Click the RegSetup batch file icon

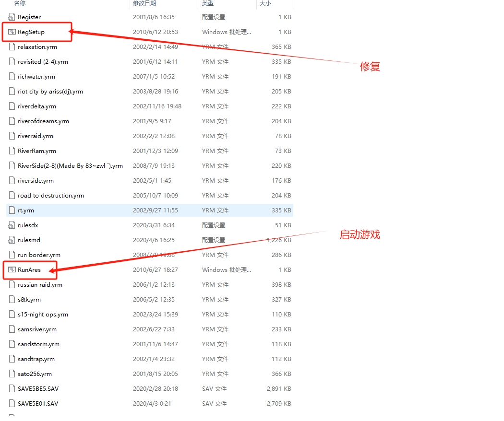click(12, 32)
